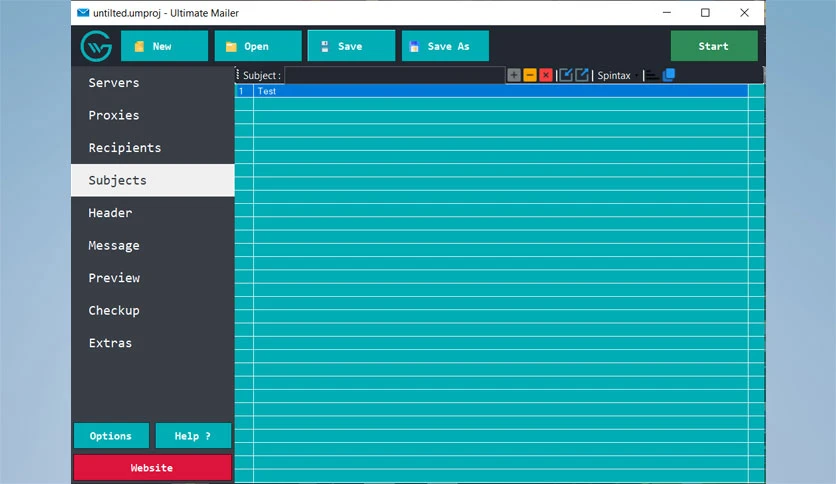Open the Spintax dropdown
Screen dimensions: 836x484
(x=617, y=75)
